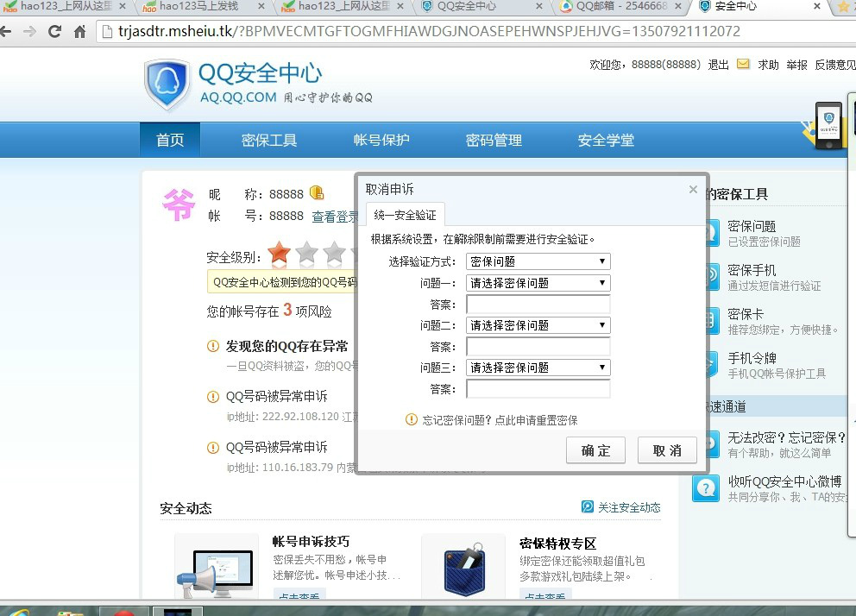Click the 发现您的QQ存在异常 risk heading

point(286,347)
